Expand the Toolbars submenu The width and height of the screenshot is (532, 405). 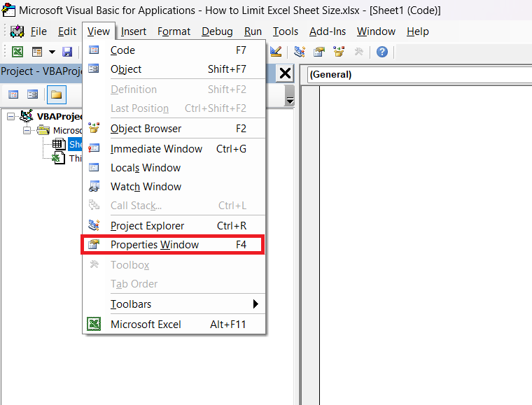click(174, 304)
